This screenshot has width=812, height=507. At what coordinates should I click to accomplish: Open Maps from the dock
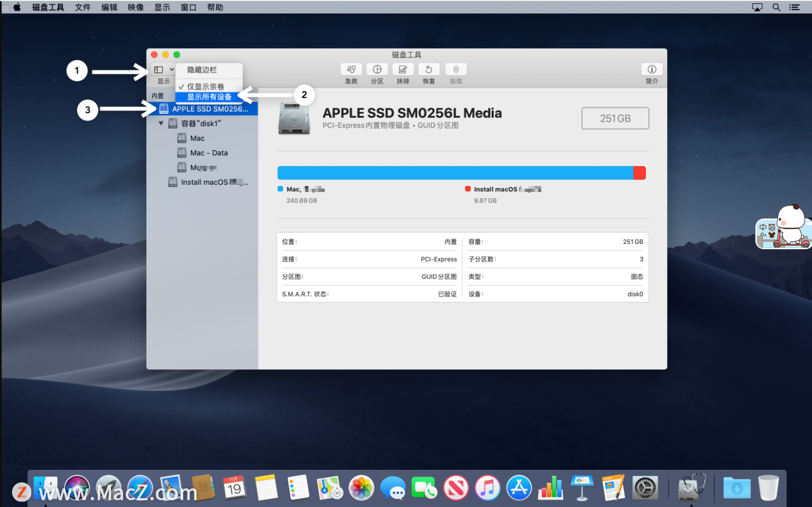click(330, 487)
